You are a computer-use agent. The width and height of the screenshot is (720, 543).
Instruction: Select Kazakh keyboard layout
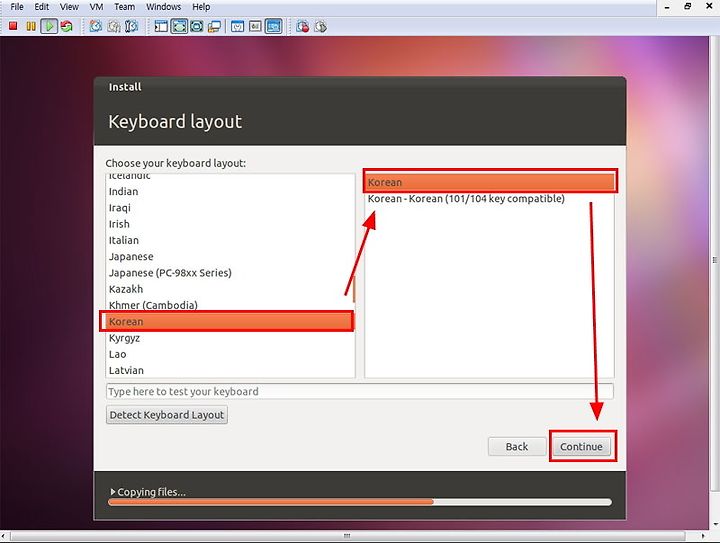point(230,289)
